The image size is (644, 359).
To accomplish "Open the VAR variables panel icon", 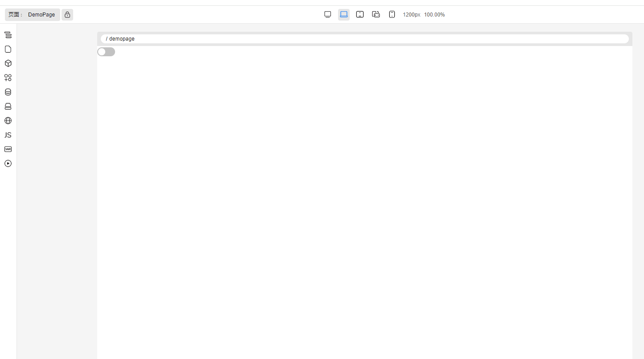I will click(8, 149).
